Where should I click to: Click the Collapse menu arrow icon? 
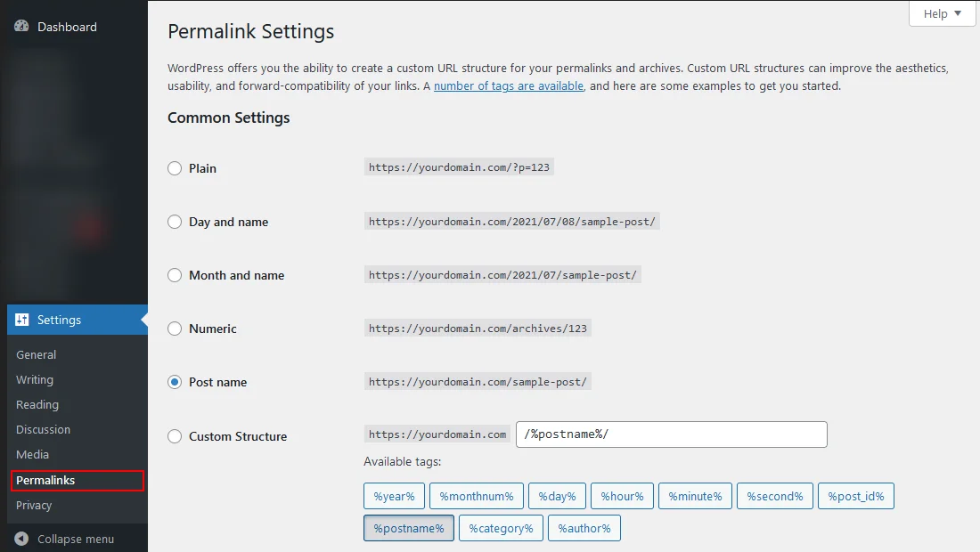tap(22, 539)
